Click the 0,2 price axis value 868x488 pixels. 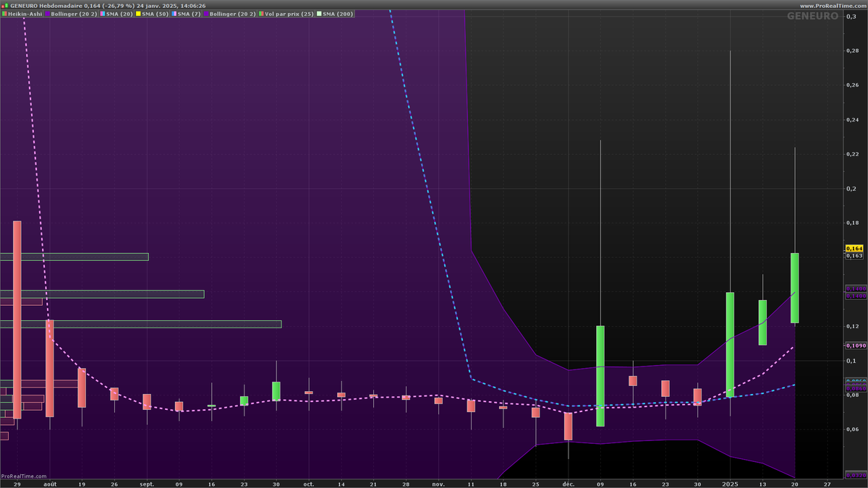(850, 188)
